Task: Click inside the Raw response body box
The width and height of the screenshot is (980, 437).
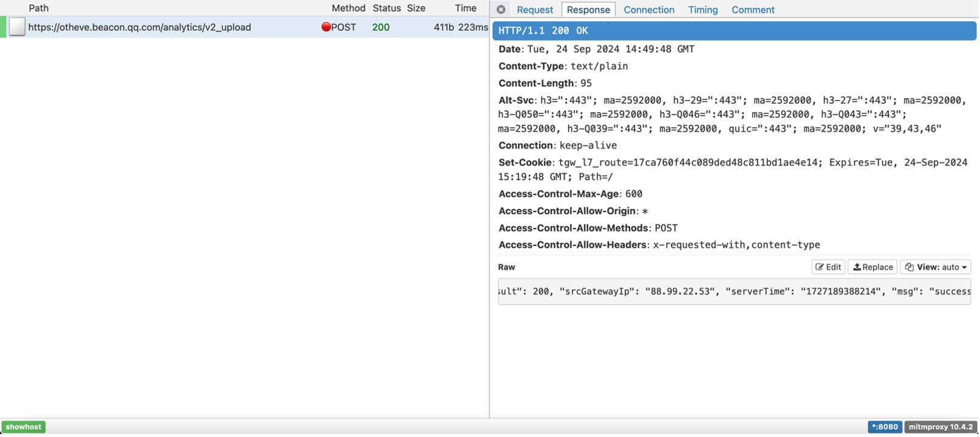Action: click(x=734, y=292)
